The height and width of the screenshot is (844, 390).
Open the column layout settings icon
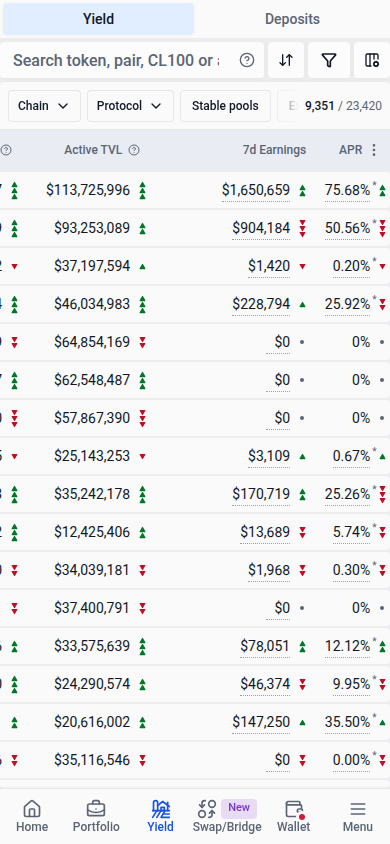click(372, 60)
